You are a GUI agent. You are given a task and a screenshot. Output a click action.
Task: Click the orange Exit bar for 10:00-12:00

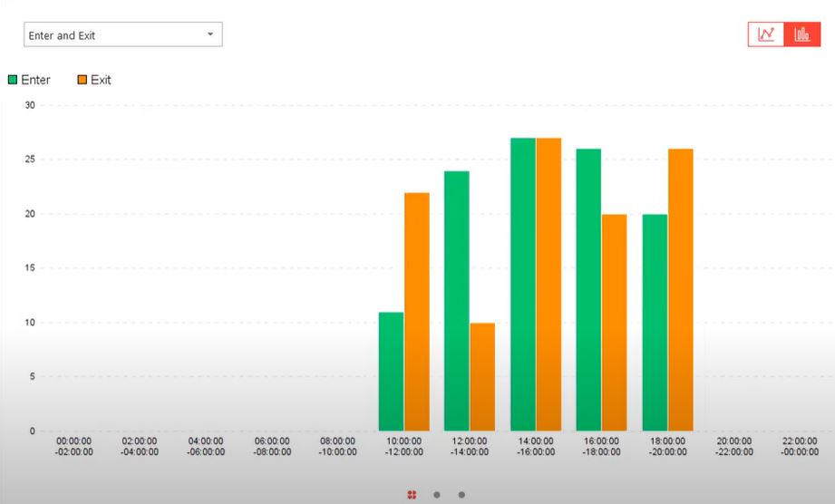point(416,312)
